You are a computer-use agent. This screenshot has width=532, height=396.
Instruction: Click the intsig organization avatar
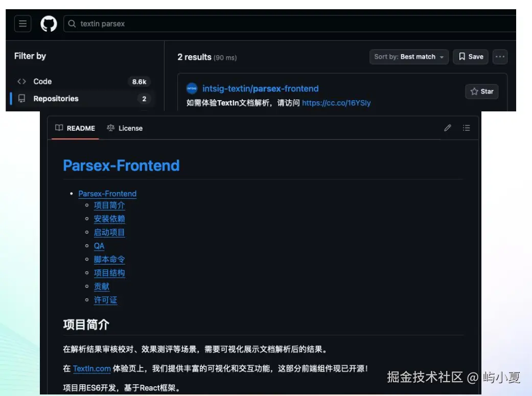pos(192,88)
